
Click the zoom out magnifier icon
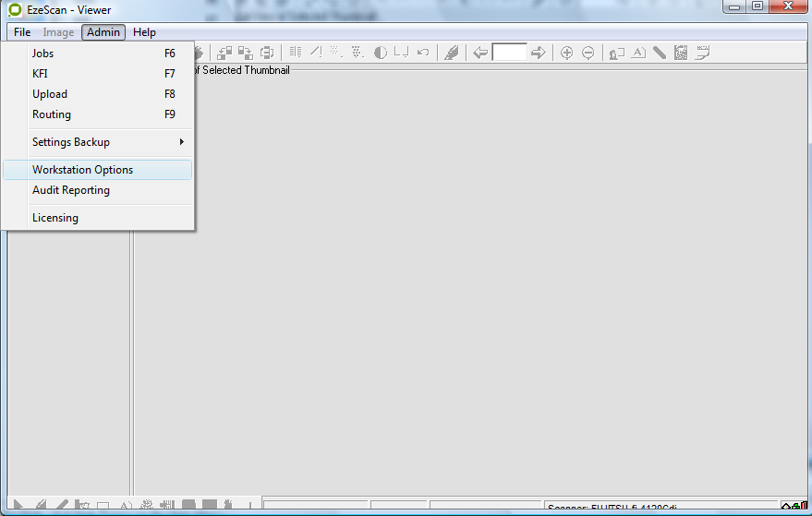click(588, 53)
